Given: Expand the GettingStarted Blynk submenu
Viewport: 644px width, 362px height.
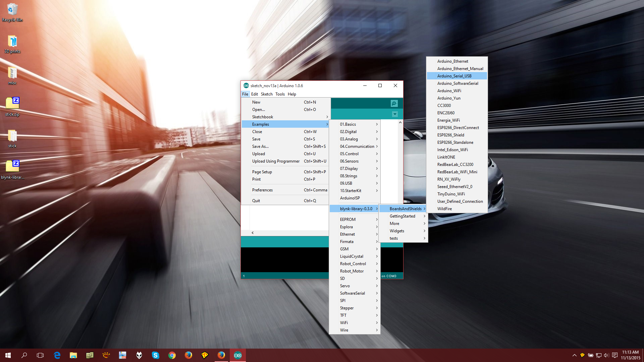Looking at the screenshot, I should coord(403,216).
